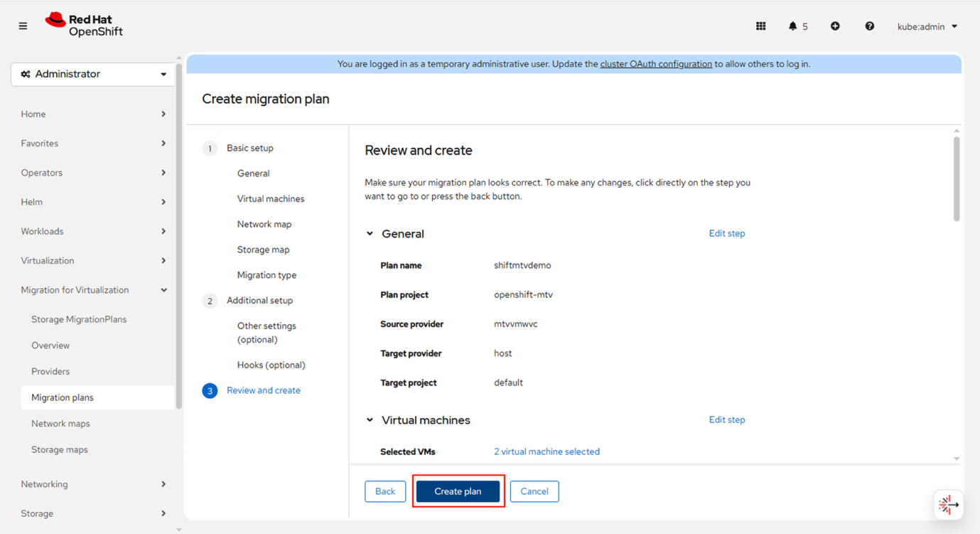The width and height of the screenshot is (980, 534).
Task: Click Edit step for Virtual machines section
Action: [727, 420]
